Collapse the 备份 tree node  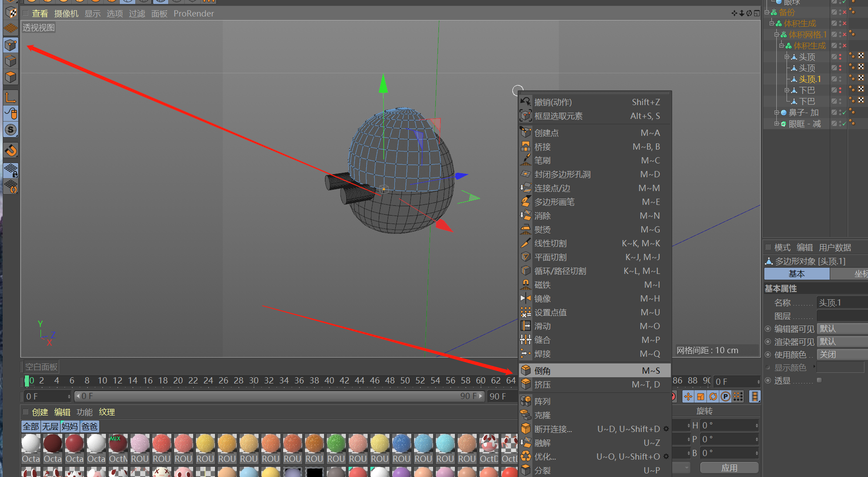[x=767, y=12]
